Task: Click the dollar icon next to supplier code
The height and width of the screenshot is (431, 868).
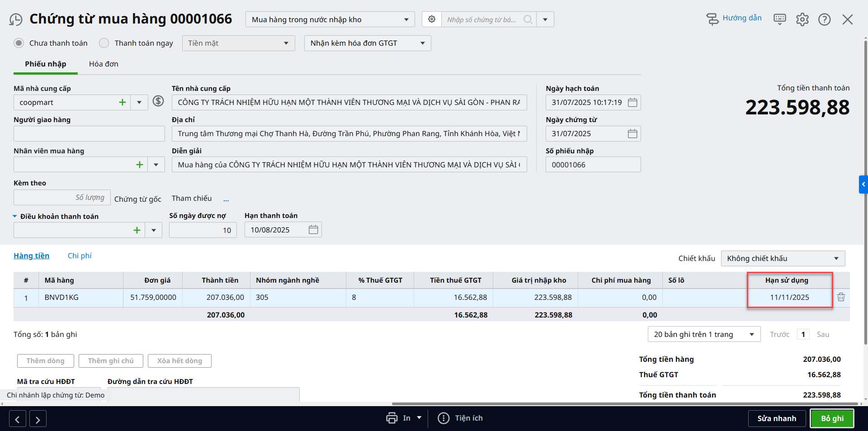Action: click(x=158, y=101)
